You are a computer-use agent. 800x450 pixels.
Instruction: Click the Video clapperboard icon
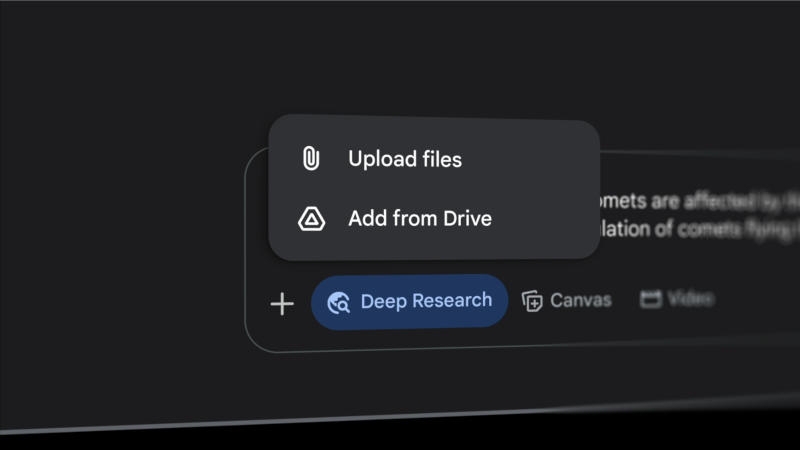651,299
